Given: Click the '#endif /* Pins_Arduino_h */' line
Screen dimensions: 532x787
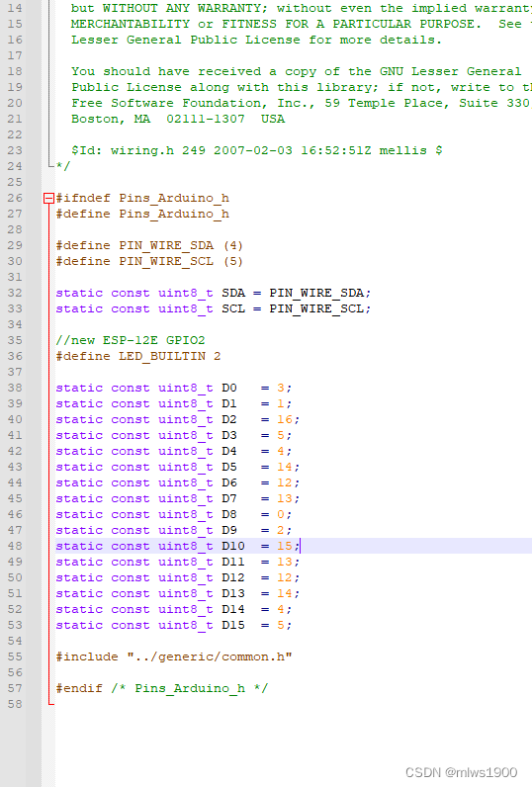Looking at the screenshot, I should click(162, 688).
